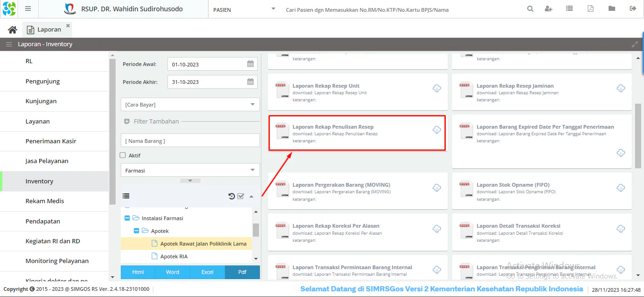Image resolution: width=644 pixels, height=297 pixels.
Task: Collapse the Apotek tree node
Action: click(136, 231)
